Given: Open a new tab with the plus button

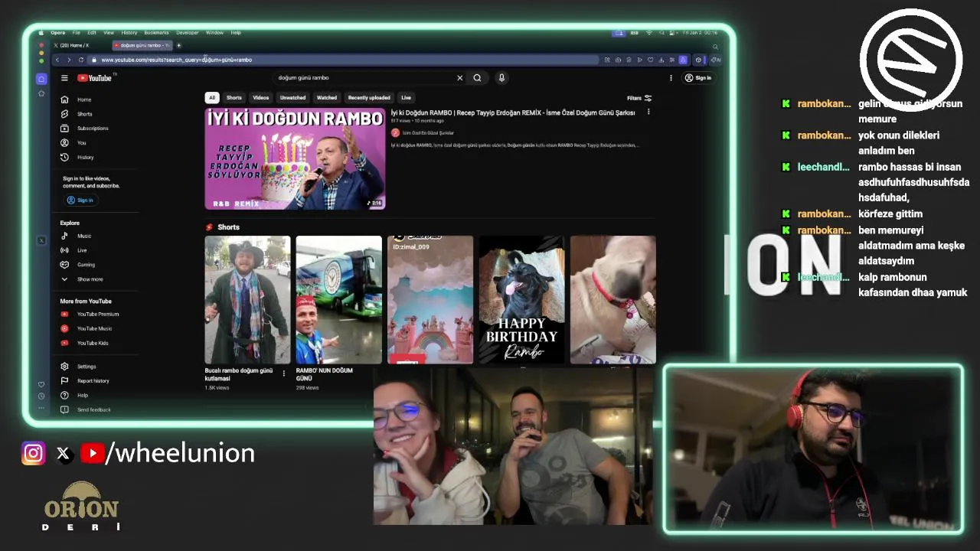Looking at the screenshot, I should (178, 45).
